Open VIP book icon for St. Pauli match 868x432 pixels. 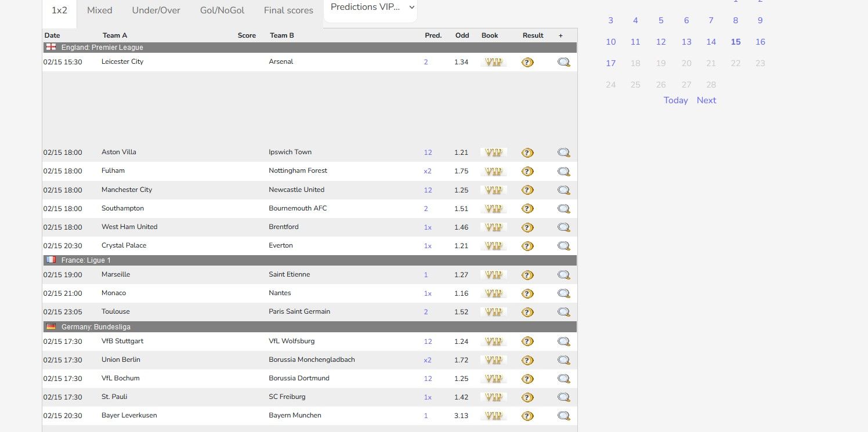(x=493, y=397)
